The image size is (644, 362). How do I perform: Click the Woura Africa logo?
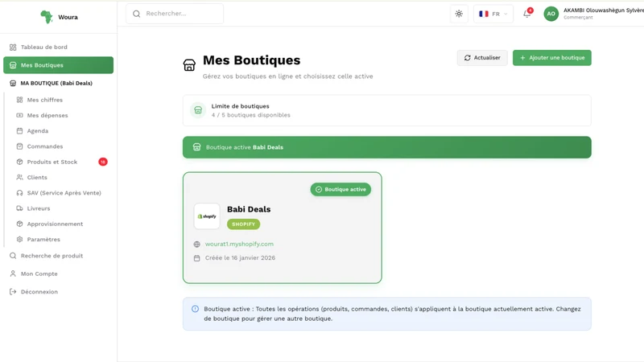point(47,17)
